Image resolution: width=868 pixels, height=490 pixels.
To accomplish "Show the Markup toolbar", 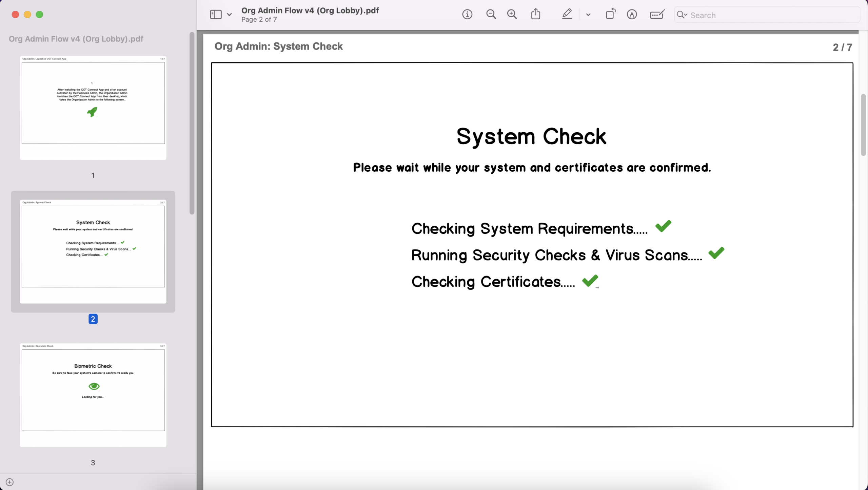I will [x=632, y=15].
